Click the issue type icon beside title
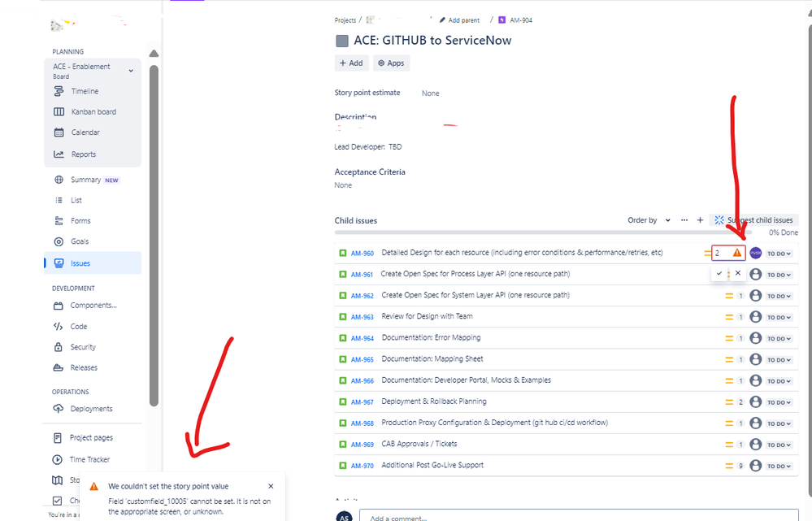Image resolution: width=812 pixels, height=521 pixels. tap(341, 41)
